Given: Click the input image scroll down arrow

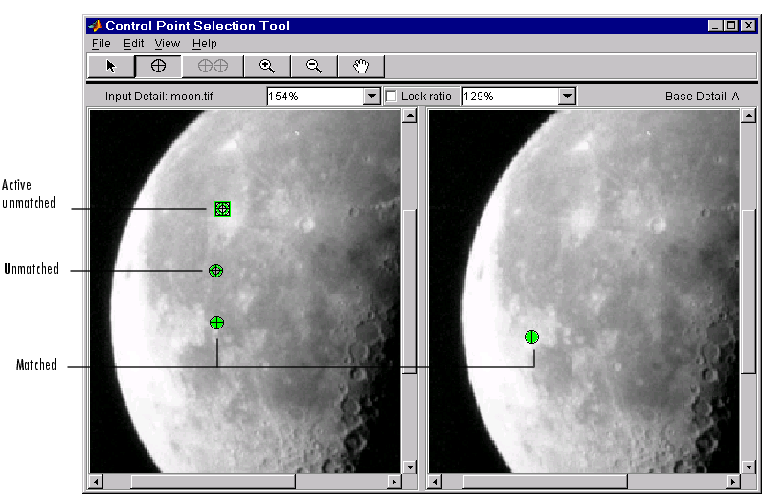Looking at the screenshot, I should click(x=410, y=467).
